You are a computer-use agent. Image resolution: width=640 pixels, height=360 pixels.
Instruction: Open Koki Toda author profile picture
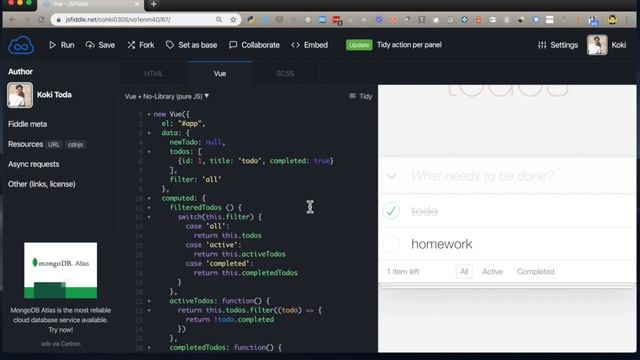(x=20, y=95)
